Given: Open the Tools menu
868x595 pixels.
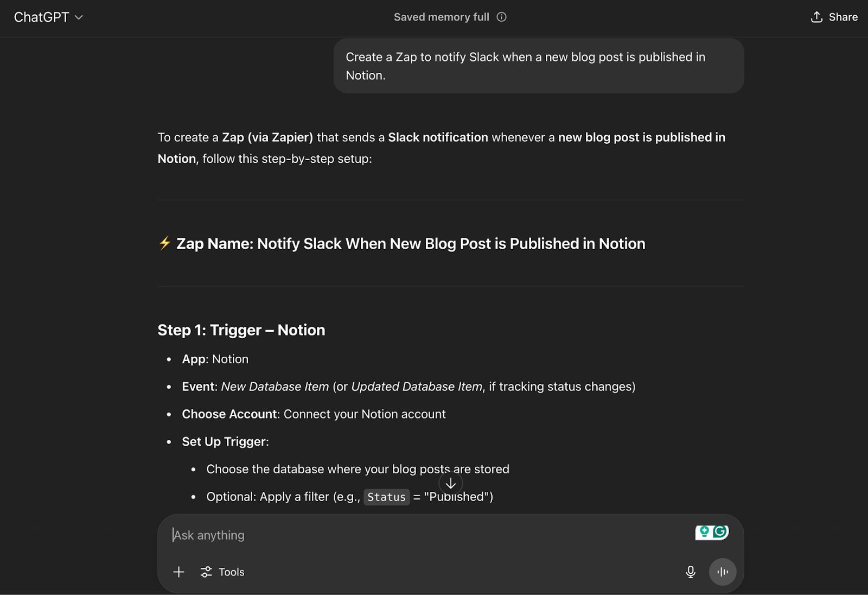Looking at the screenshot, I should click(222, 572).
